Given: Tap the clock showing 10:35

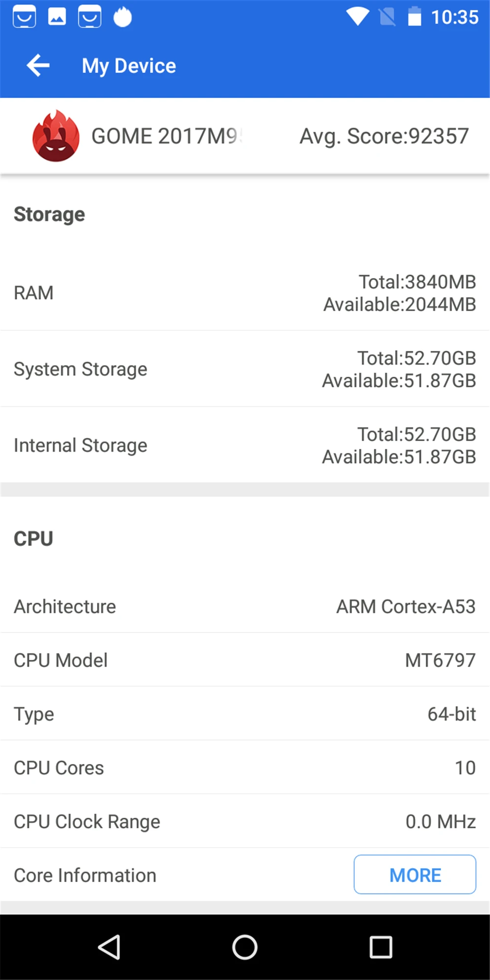Looking at the screenshot, I should [454, 18].
